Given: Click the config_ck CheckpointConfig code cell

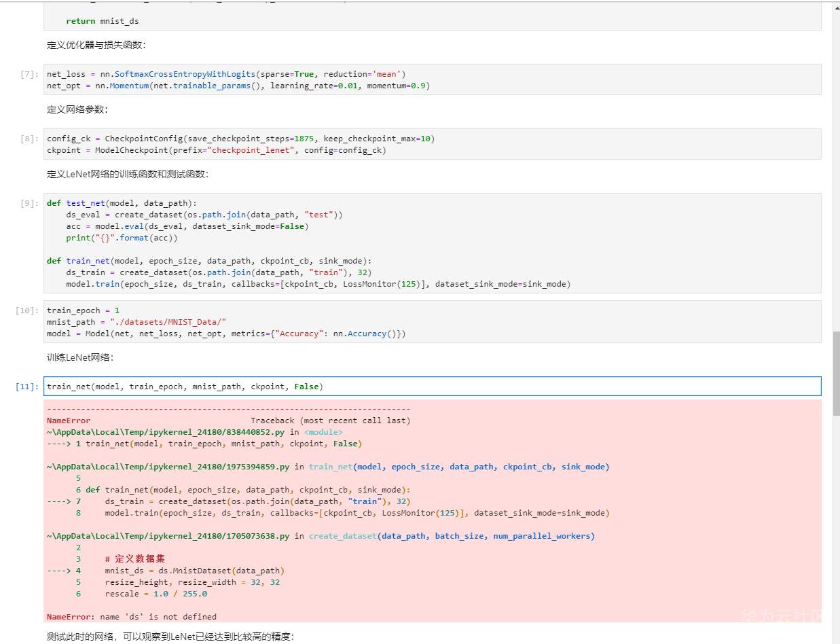Looking at the screenshot, I should (432, 144).
